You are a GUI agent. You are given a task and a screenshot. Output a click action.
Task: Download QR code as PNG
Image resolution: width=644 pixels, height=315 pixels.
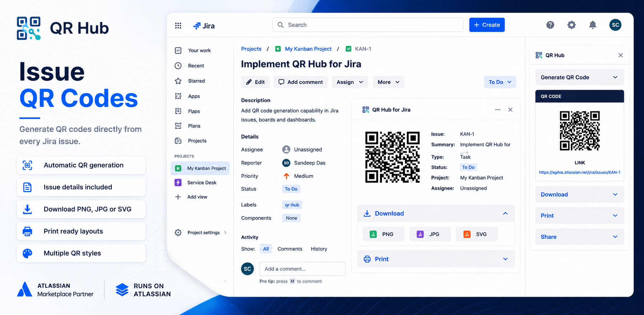click(x=383, y=234)
